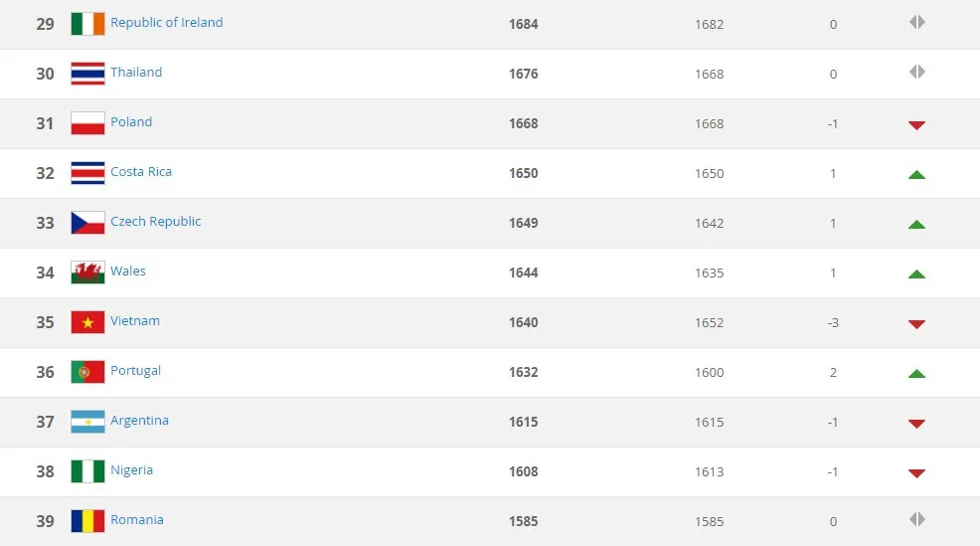
Task: Open the Costa Rica team link
Action: tap(141, 171)
